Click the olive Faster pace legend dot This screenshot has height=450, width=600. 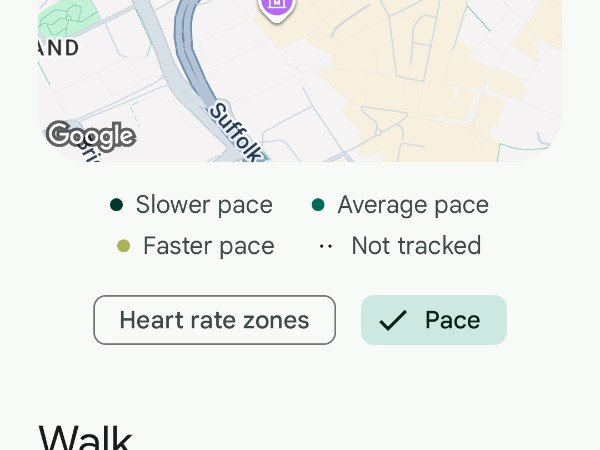(x=123, y=246)
